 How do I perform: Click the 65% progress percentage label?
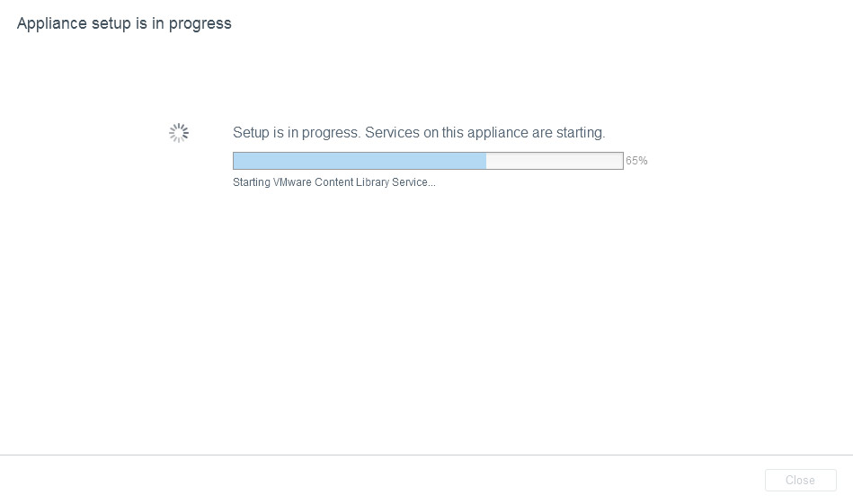coord(636,161)
